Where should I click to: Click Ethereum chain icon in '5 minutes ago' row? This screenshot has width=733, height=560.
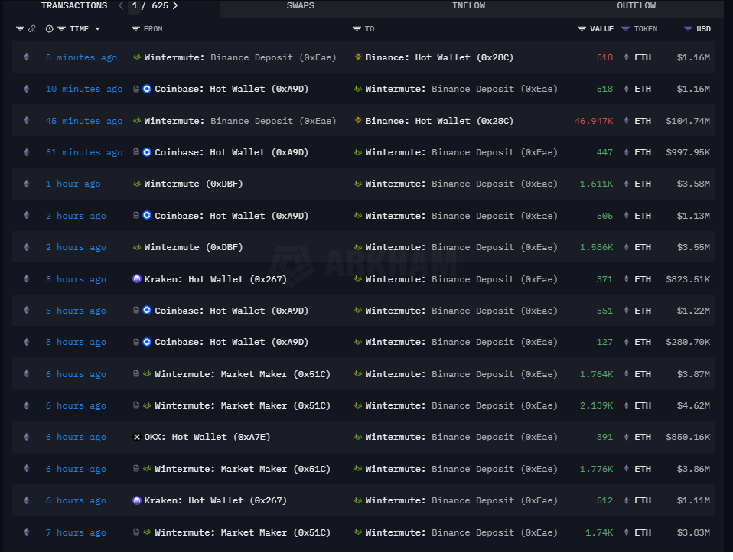pyautogui.click(x=27, y=57)
